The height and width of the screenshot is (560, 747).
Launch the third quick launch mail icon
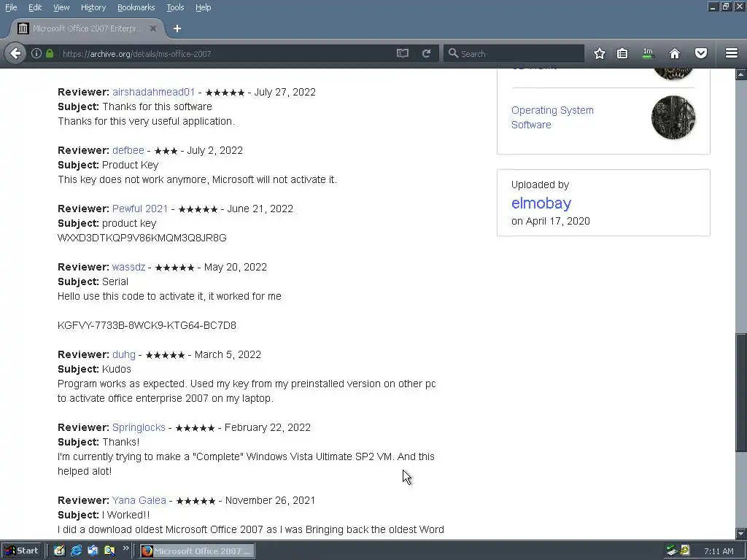coord(93,551)
